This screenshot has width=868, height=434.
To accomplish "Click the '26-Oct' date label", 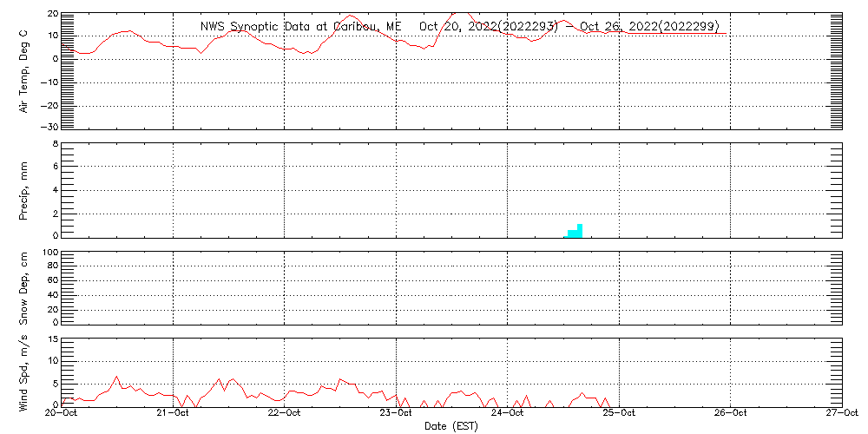I will point(730,413).
